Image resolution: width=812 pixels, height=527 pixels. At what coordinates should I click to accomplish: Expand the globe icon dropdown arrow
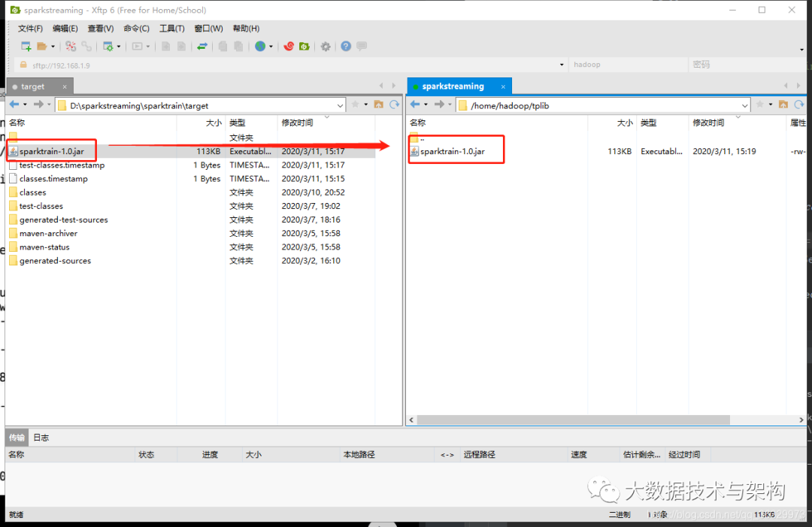tap(271, 47)
